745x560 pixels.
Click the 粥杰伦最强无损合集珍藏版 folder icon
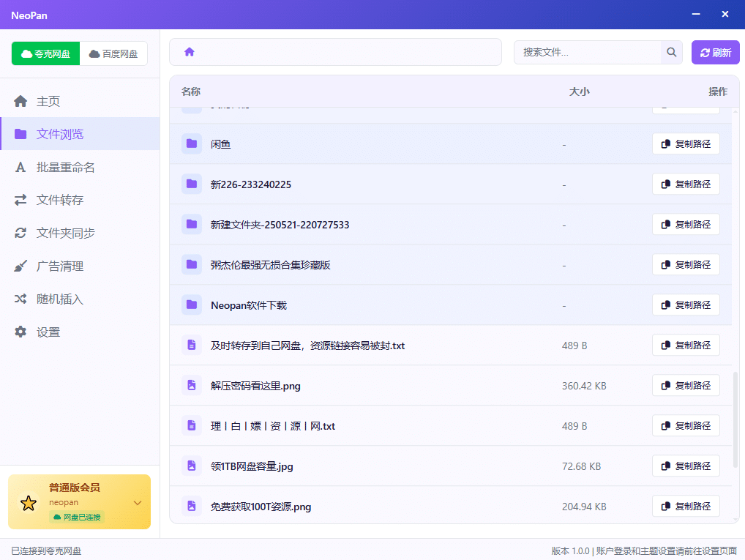(192, 264)
